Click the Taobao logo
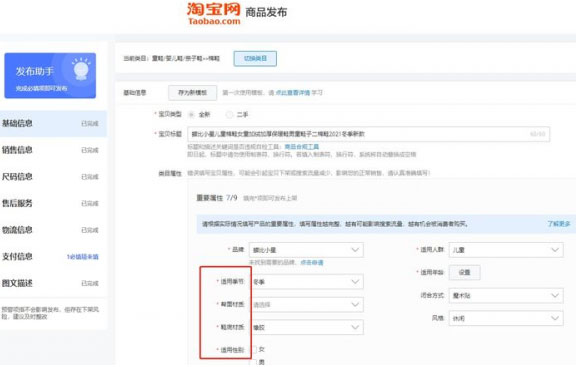This screenshot has height=367, width=576. 214,14
